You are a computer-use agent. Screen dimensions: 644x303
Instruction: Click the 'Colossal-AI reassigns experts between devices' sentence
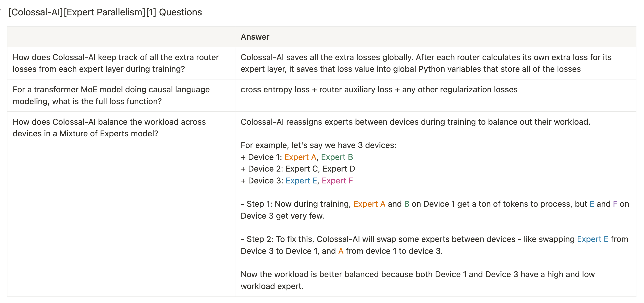click(x=415, y=122)
